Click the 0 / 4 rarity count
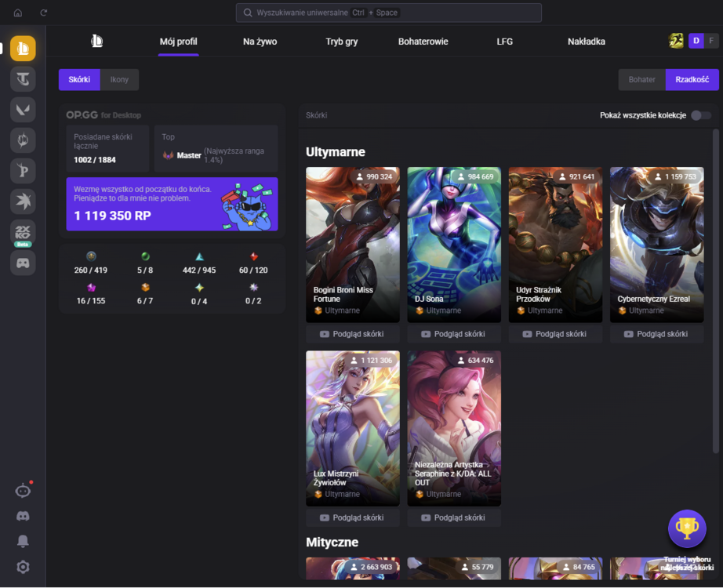 click(199, 301)
